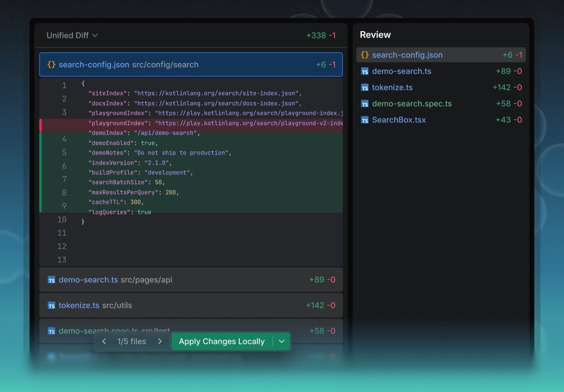Click the TS icon on the demo-search.spec.ts header

click(52, 331)
